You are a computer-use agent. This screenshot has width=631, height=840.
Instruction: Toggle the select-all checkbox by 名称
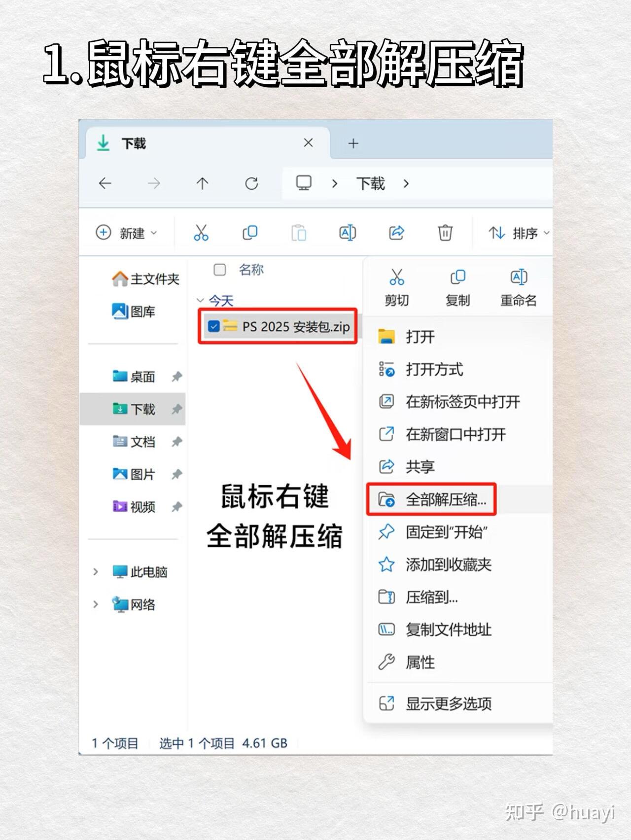[x=220, y=270]
